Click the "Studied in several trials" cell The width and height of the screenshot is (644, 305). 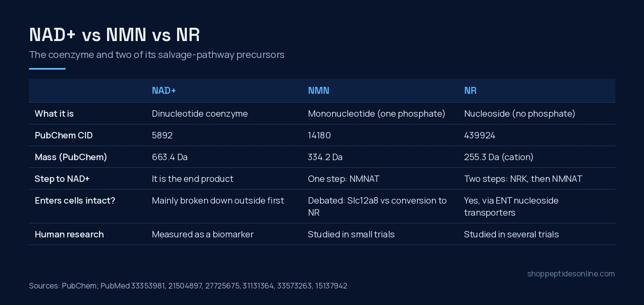[x=511, y=235]
